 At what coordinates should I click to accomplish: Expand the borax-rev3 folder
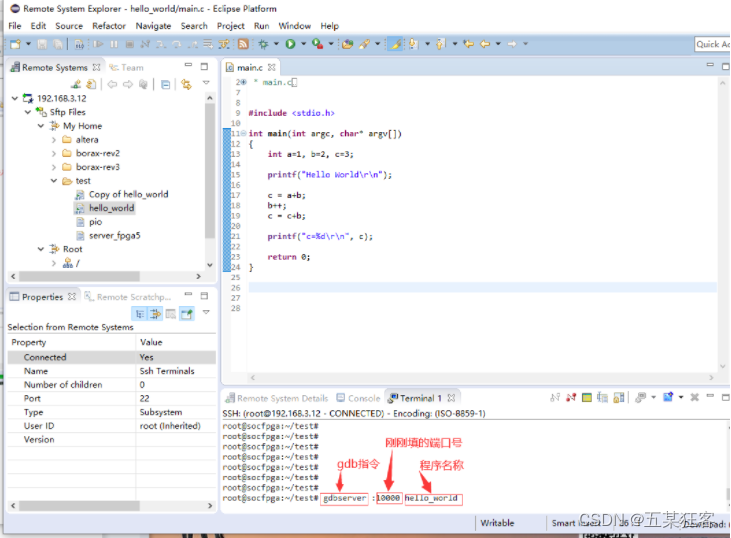click(54, 167)
